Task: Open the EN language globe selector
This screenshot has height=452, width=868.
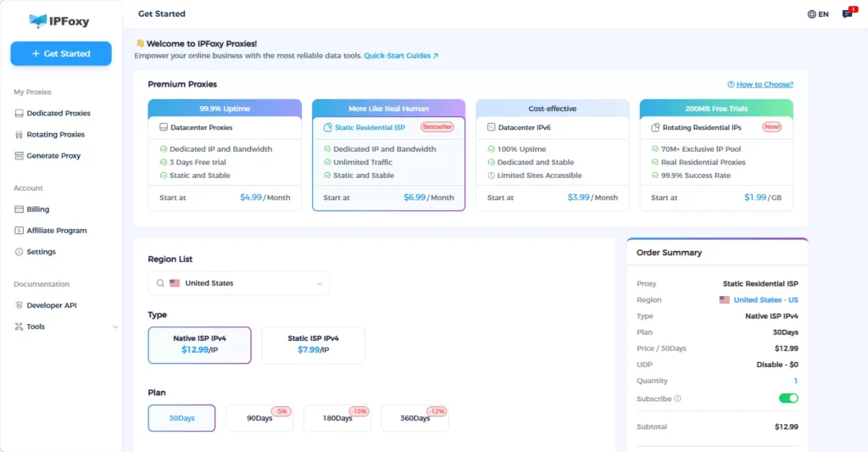Action: point(818,14)
